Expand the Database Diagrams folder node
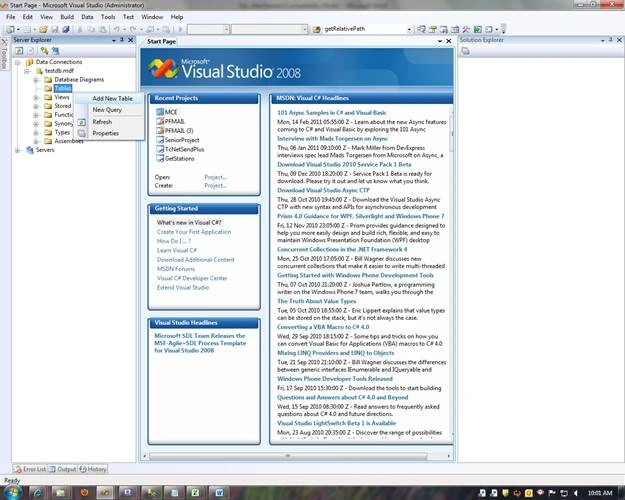 pyautogui.click(x=35, y=80)
